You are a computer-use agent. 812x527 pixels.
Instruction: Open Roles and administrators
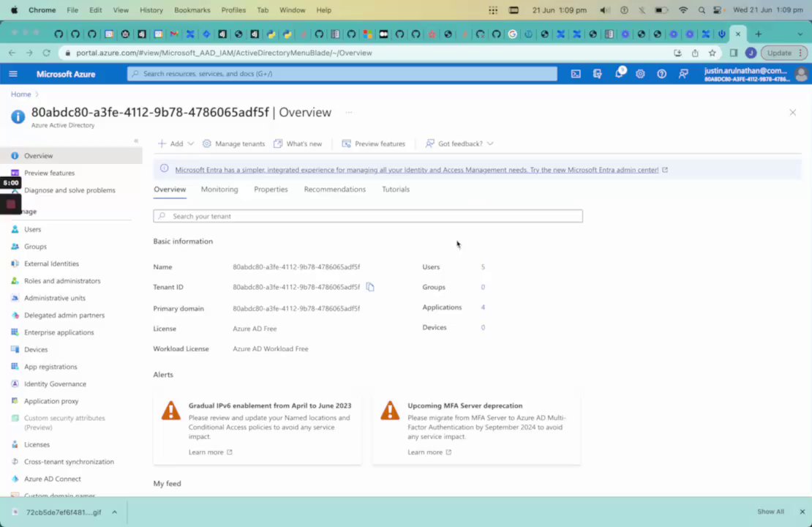pos(62,280)
